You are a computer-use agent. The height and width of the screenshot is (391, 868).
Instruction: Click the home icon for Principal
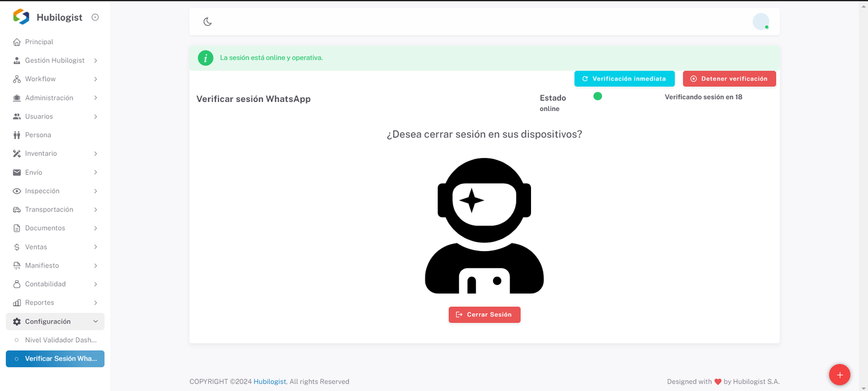[16, 42]
